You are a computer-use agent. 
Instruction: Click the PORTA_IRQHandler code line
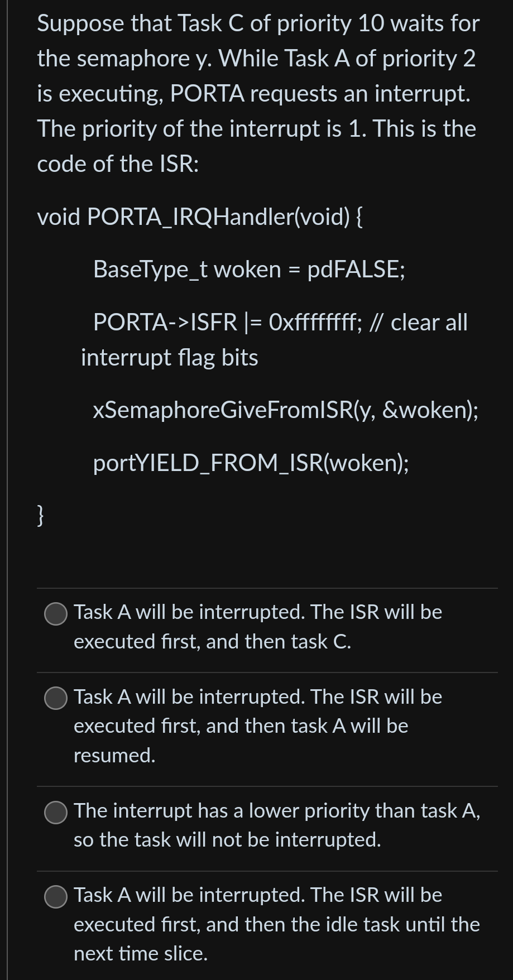click(201, 217)
